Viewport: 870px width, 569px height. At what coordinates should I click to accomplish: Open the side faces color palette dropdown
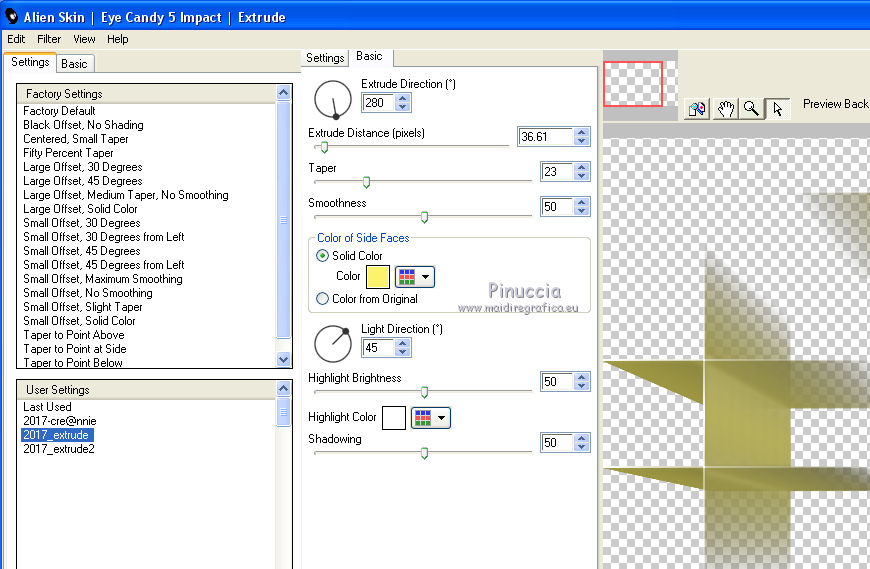(415, 277)
